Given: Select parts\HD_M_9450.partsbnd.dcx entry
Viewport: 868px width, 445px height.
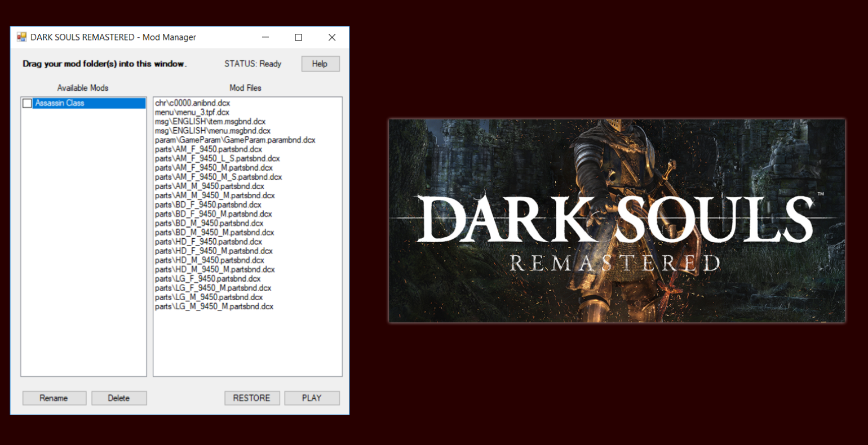Looking at the screenshot, I should tap(210, 260).
